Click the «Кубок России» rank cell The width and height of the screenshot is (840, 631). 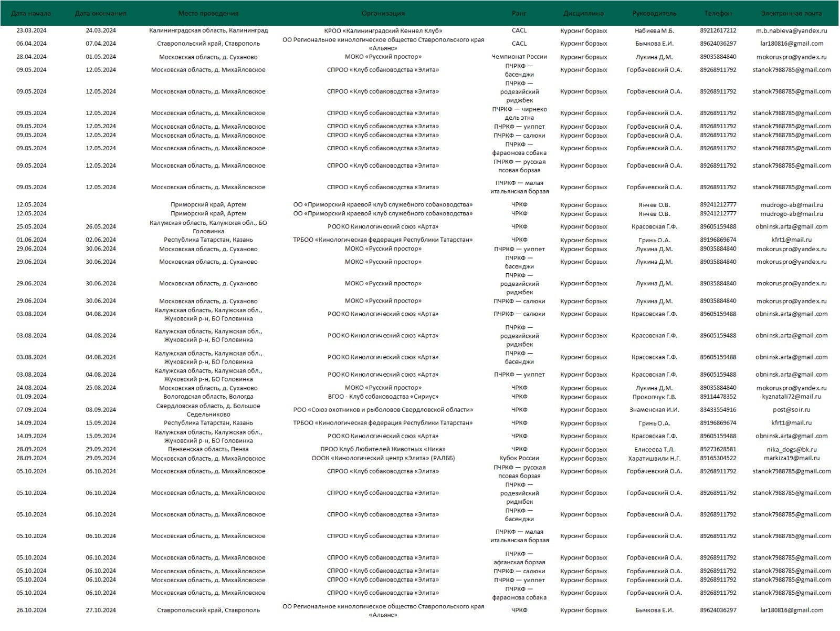[x=519, y=458]
